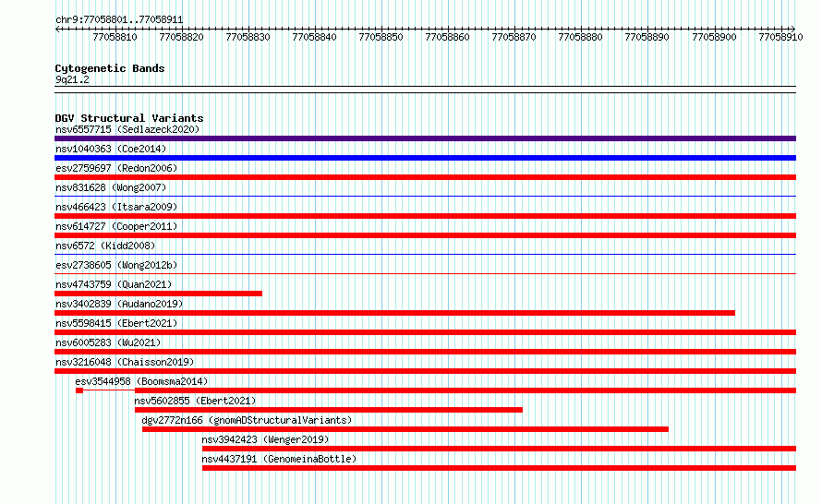Screen dimensions: 822x504
Task: Click the red nsv5602855 Ebert2021 bar
Action: tap(329, 410)
